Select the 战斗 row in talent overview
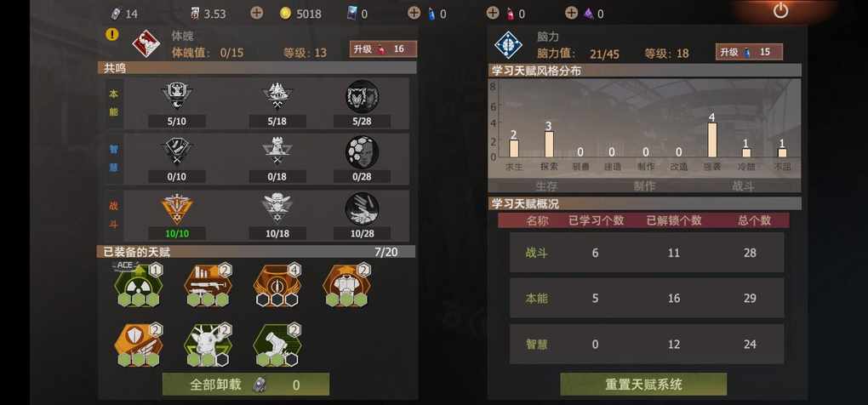 pyautogui.click(x=647, y=253)
